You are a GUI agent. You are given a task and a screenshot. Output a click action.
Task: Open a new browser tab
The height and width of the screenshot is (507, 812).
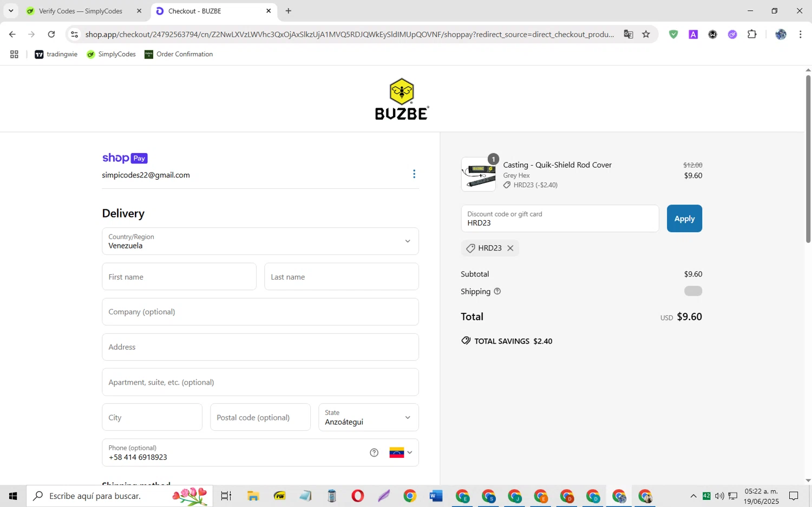[x=289, y=11]
